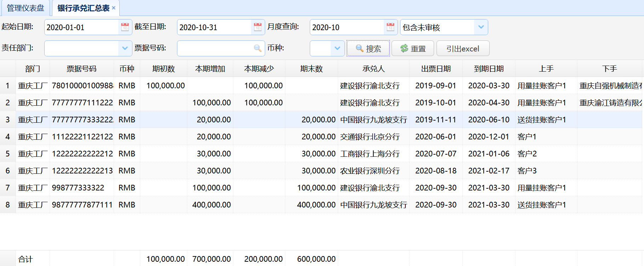The width and height of the screenshot is (644, 266).
Task: Switch to the 管理仪表盘 tab
Action: pos(25,8)
